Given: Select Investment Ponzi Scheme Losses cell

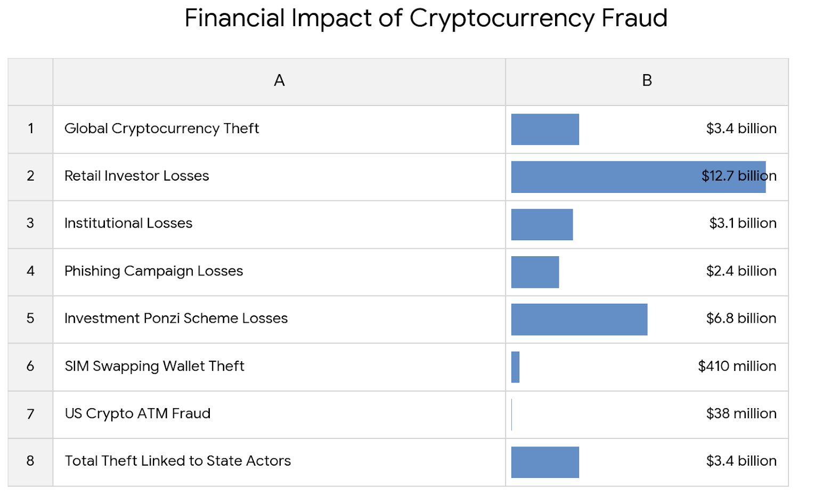Looking at the screenshot, I should [176, 319].
